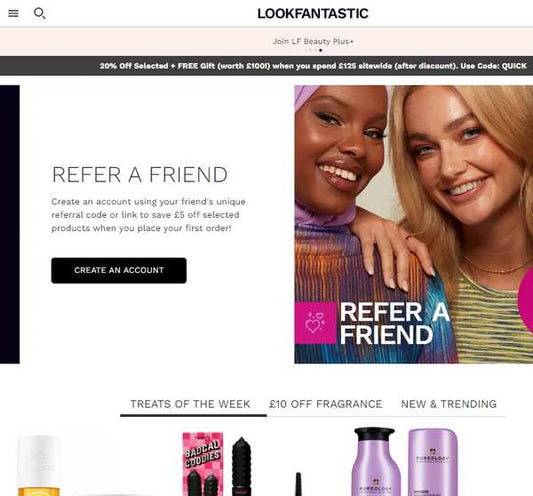Select the first carousel dot in promo strip
Image resolution: width=533 pixels, height=496 pixels.
click(x=305, y=51)
